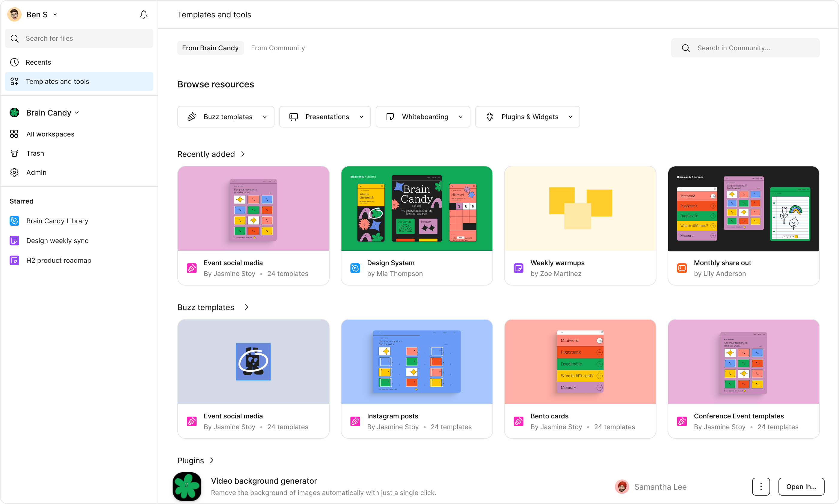Open the Instagram posts template thumbnail
The height and width of the screenshot is (504, 839).
click(417, 362)
